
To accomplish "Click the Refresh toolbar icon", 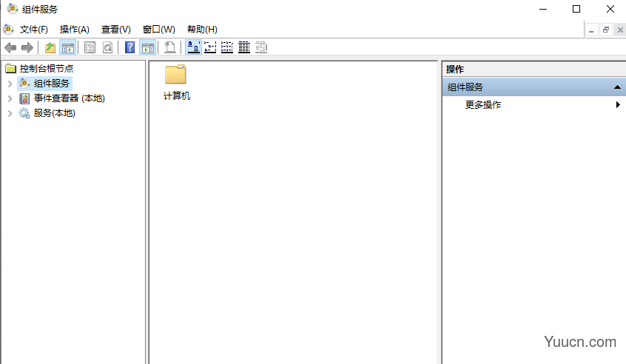I will (x=107, y=48).
